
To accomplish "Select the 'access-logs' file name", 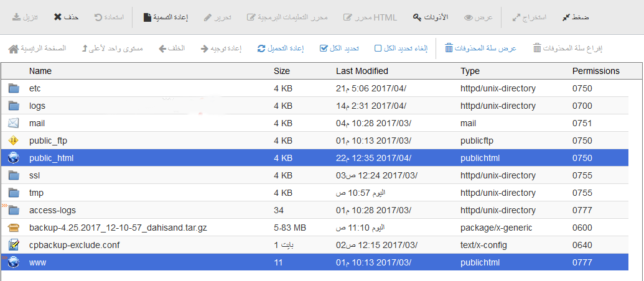I will [52, 211].
